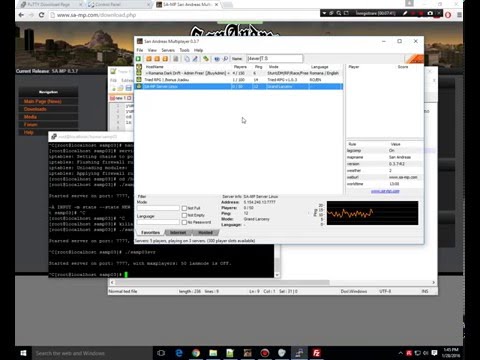Click the Score column header in right panel
Screen dimensions: 480x360
point(403,67)
